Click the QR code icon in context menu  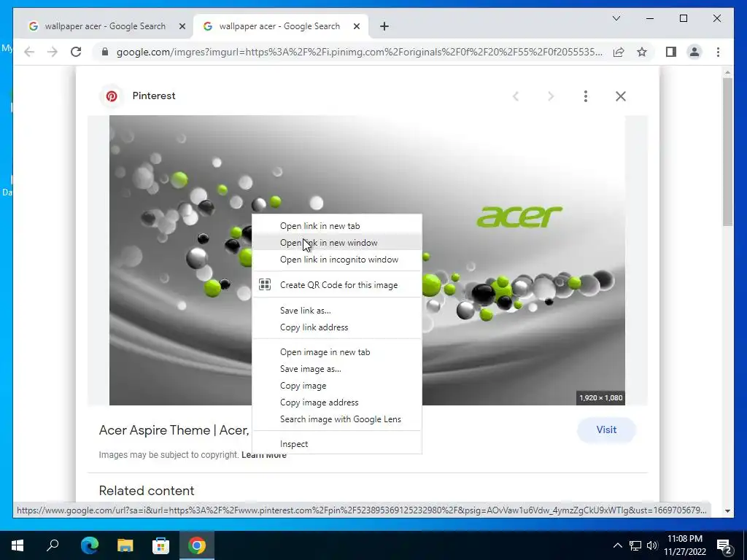click(265, 285)
